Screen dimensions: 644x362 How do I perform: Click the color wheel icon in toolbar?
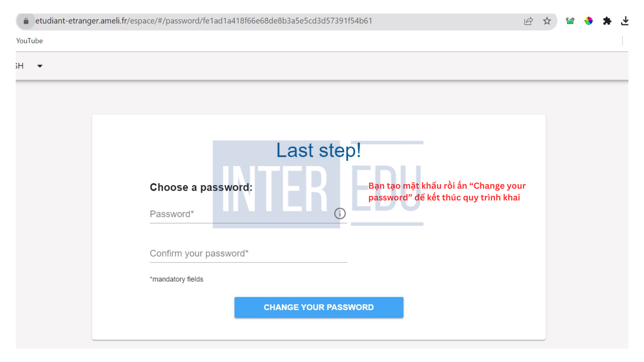click(x=589, y=21)
